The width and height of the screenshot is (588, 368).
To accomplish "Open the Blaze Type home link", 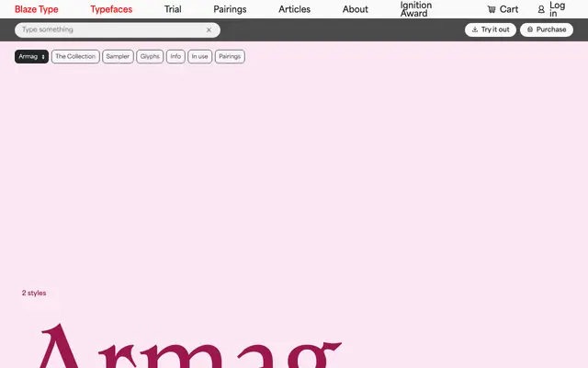I will click(37, 9).
